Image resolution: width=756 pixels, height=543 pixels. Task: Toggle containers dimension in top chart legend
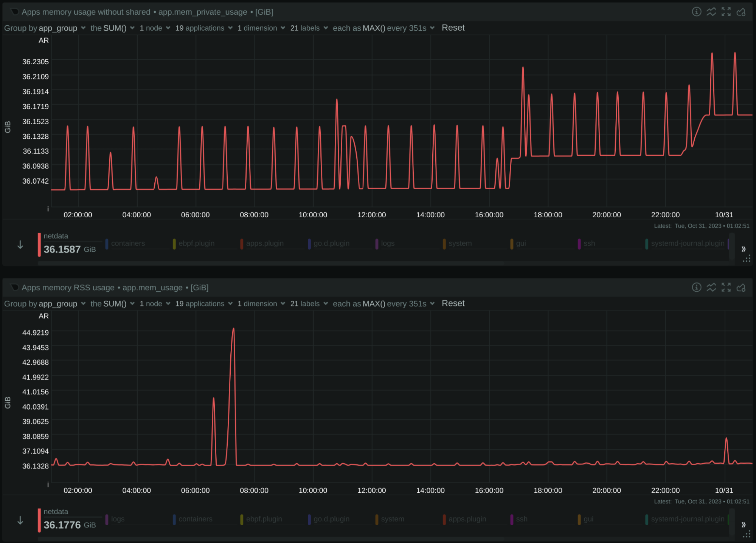(x=128, y=243)
